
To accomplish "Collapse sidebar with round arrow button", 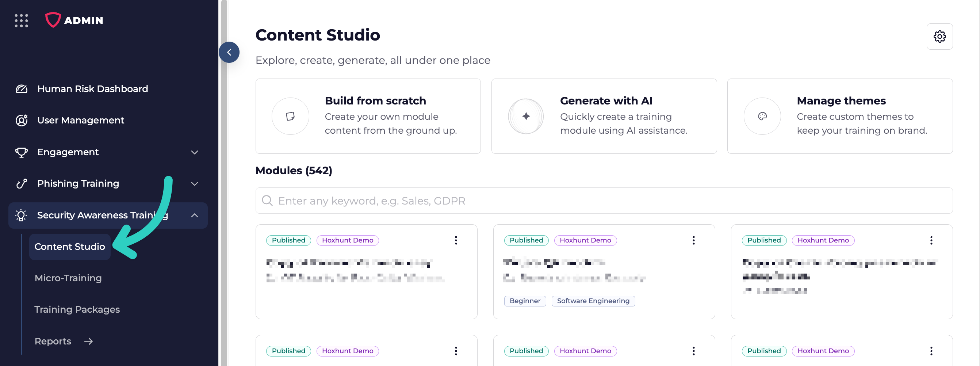I will (229, 53).
